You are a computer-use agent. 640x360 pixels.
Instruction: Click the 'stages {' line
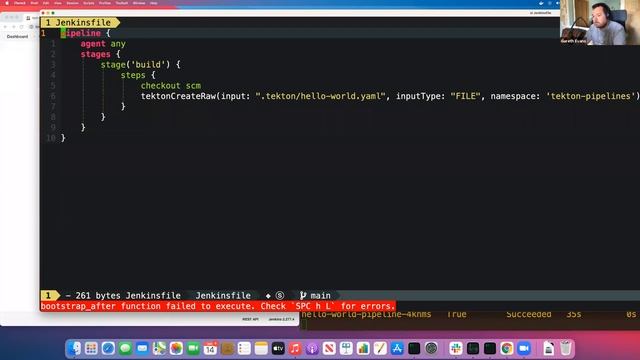tap(100, 54)
